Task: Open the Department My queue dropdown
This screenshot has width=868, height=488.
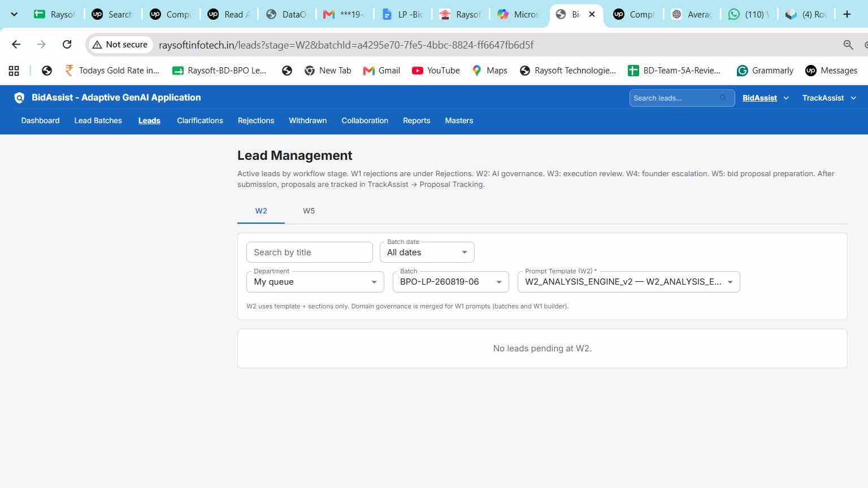Action: (315, 282)
